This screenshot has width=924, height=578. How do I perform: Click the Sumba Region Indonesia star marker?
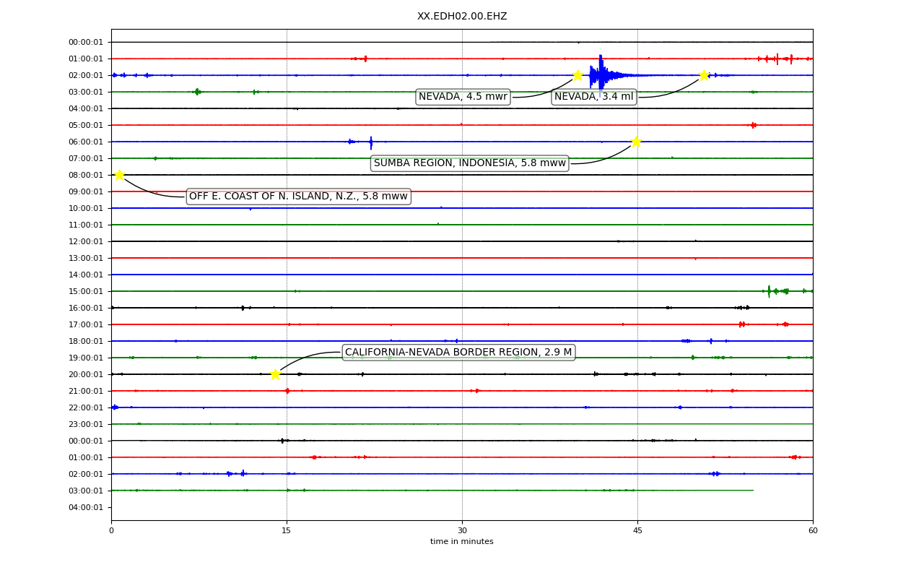pyautogui.click(x=636, y=141)
